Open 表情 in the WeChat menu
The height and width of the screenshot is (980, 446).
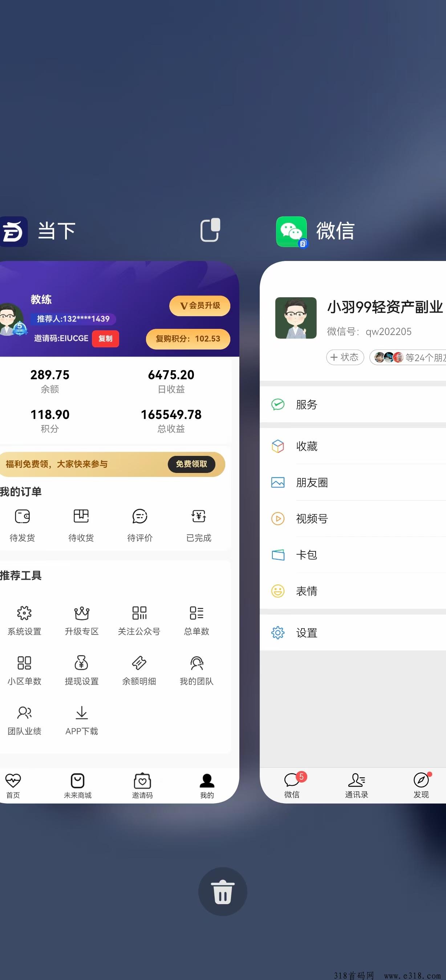(353, 591)
